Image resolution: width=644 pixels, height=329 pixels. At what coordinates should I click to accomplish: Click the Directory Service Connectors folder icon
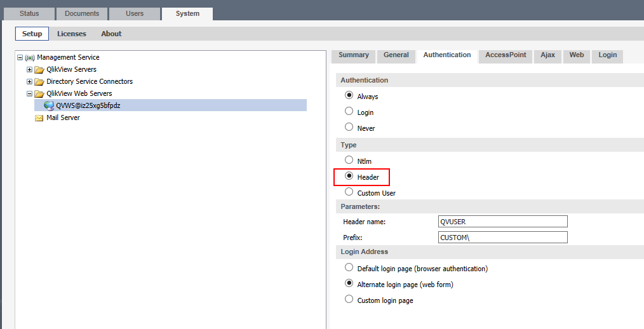[39, 82]
